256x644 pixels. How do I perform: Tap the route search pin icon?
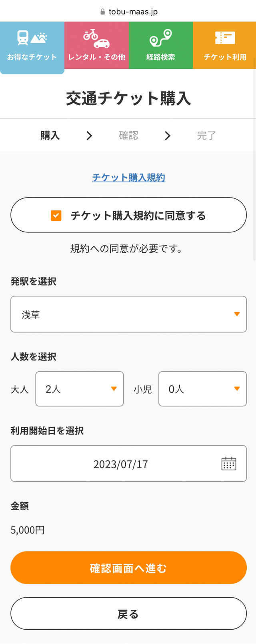160,38
